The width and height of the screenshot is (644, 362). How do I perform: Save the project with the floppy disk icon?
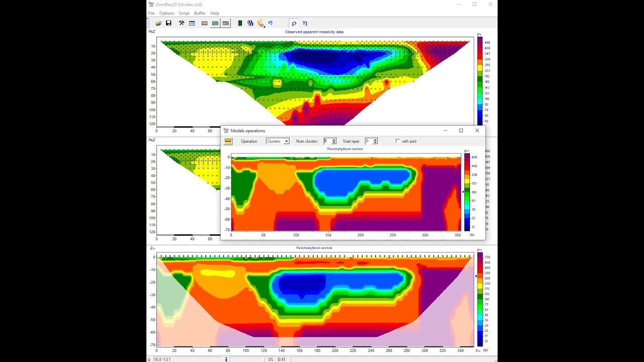tap(169, 23)
